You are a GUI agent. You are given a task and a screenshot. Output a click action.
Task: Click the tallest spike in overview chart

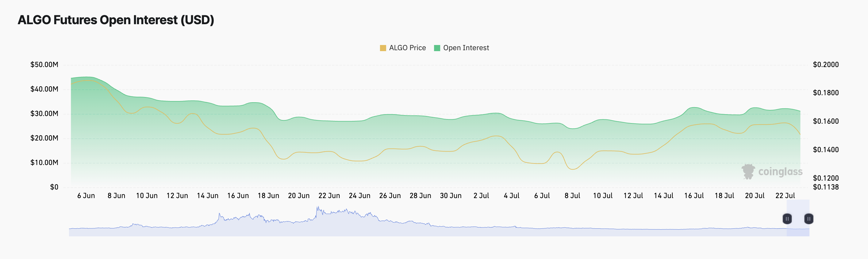tap(317, 208)
